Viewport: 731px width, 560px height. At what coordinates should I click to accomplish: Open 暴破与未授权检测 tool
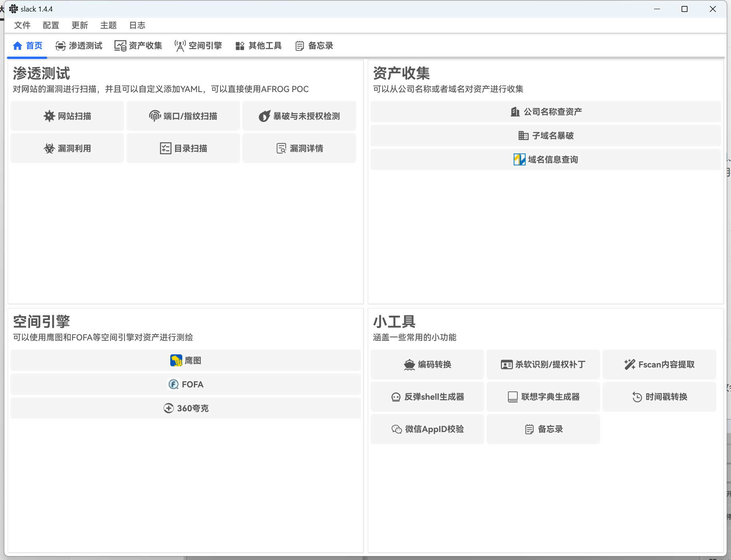[299, 116]
